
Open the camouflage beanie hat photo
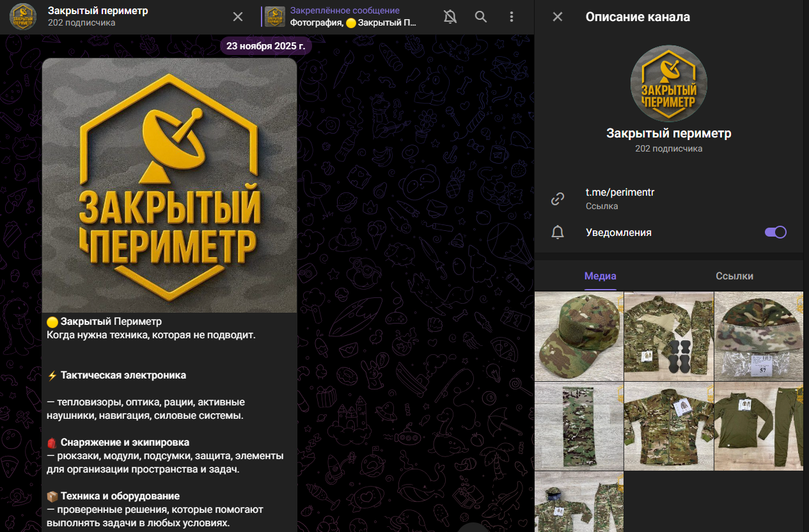[759, 336]
